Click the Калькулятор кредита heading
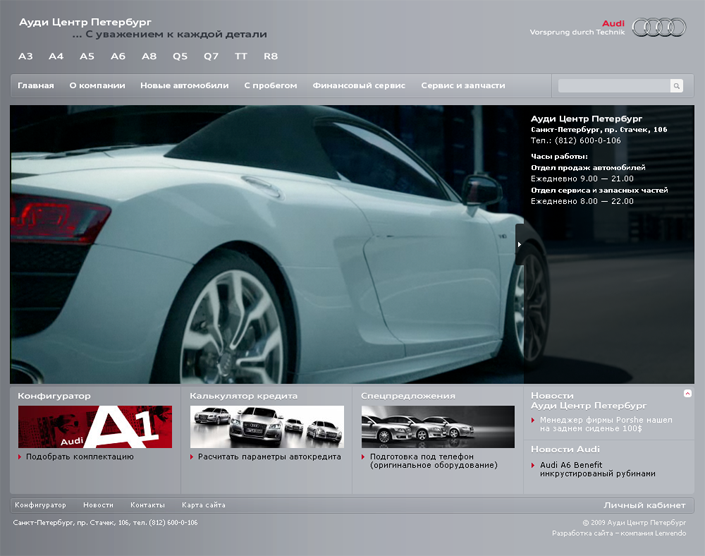The image size is (705, 556). [243, 396]
